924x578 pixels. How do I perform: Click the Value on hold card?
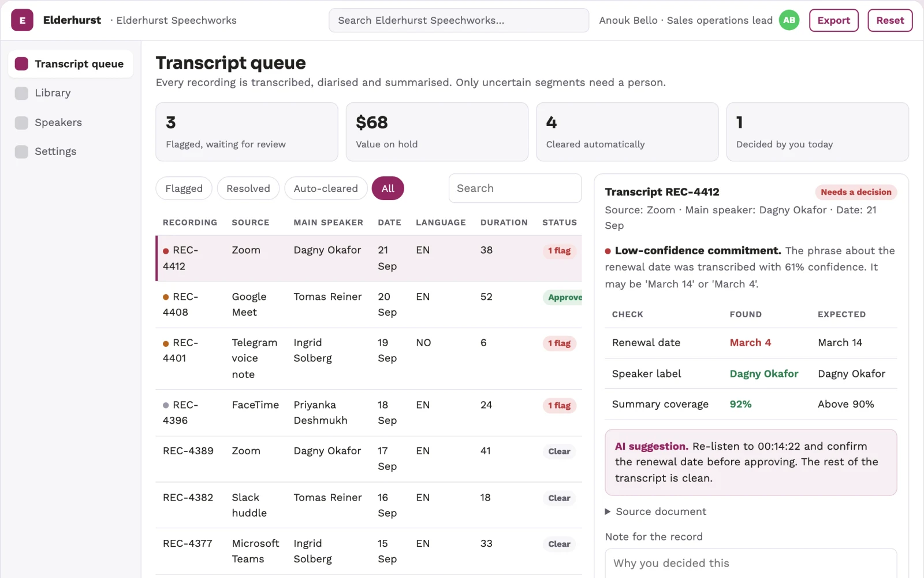[437, 132]
